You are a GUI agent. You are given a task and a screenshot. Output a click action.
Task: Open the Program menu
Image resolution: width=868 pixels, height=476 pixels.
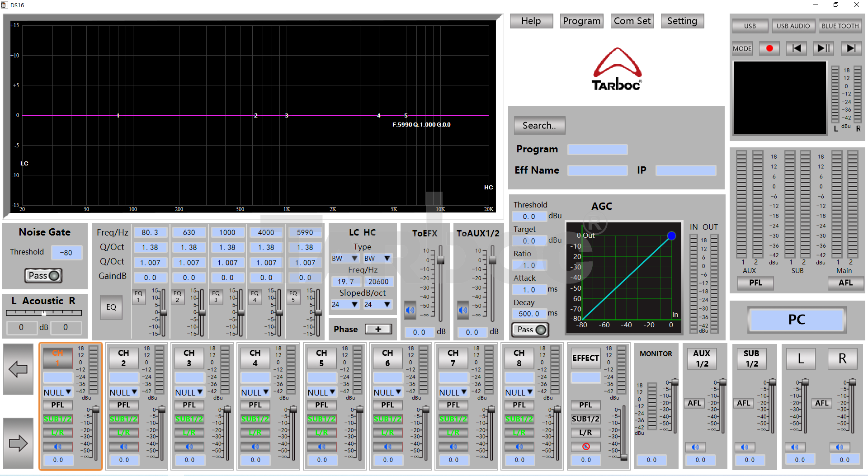coord(581,21)
